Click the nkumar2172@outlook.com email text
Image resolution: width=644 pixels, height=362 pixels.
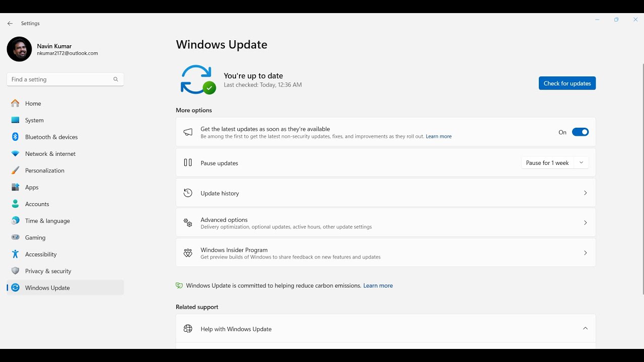pos(67,53)
